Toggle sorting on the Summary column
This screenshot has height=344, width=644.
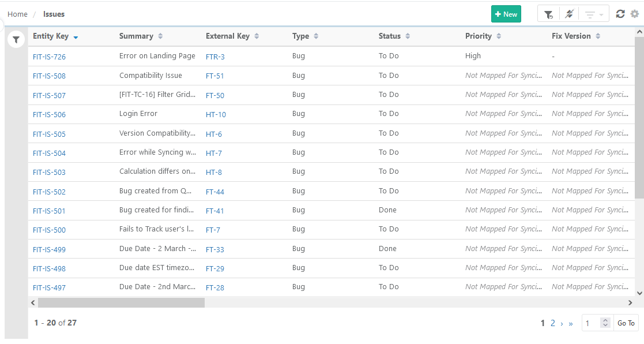tap(160, 36)
